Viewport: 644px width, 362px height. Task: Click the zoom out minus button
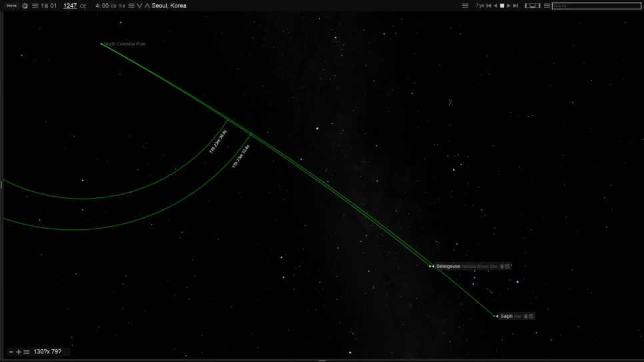(11, 352)
